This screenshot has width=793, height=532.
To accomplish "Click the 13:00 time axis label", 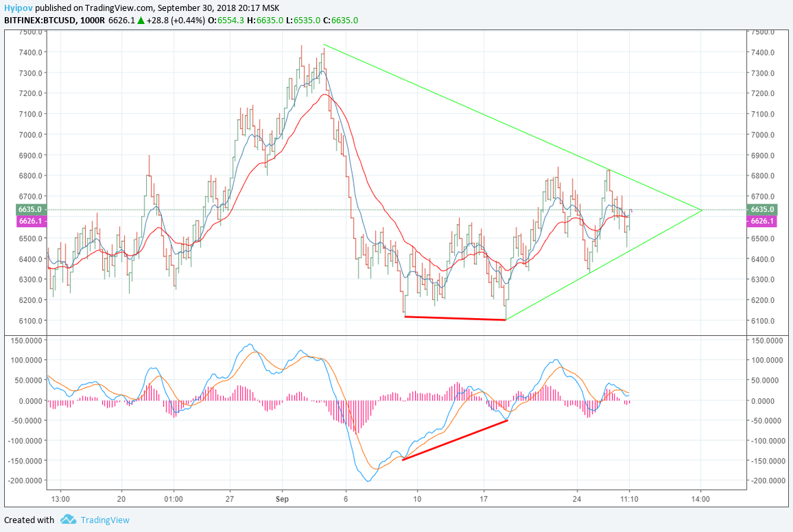I will pos(60,499).
